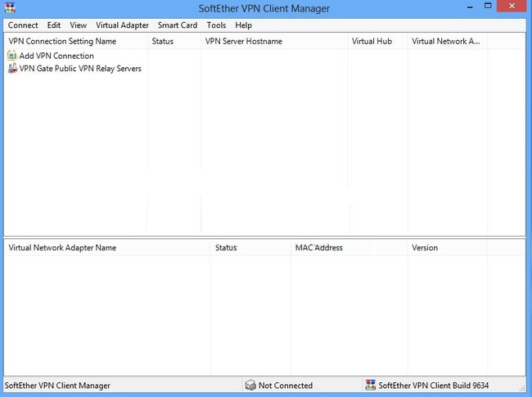Sort by VPN Server Hostname column
Screen dimensions: 532x397
coord(274,42)
